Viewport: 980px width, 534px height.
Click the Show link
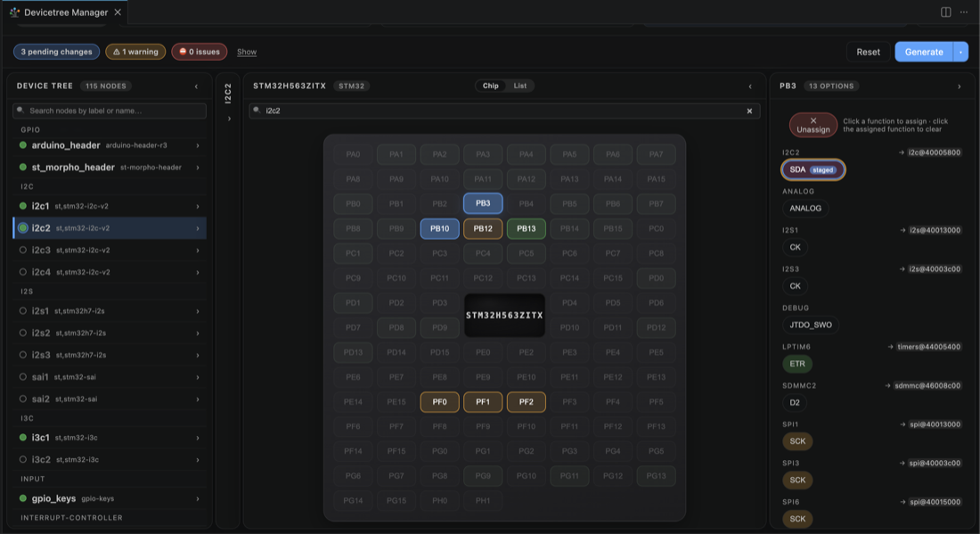point(247,52)
